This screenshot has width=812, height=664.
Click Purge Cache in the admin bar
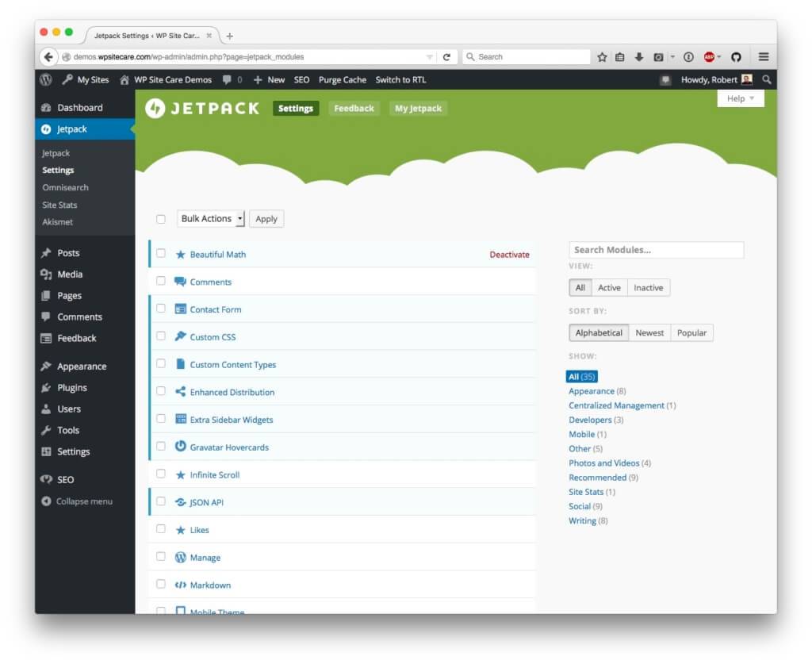(343, 80)
